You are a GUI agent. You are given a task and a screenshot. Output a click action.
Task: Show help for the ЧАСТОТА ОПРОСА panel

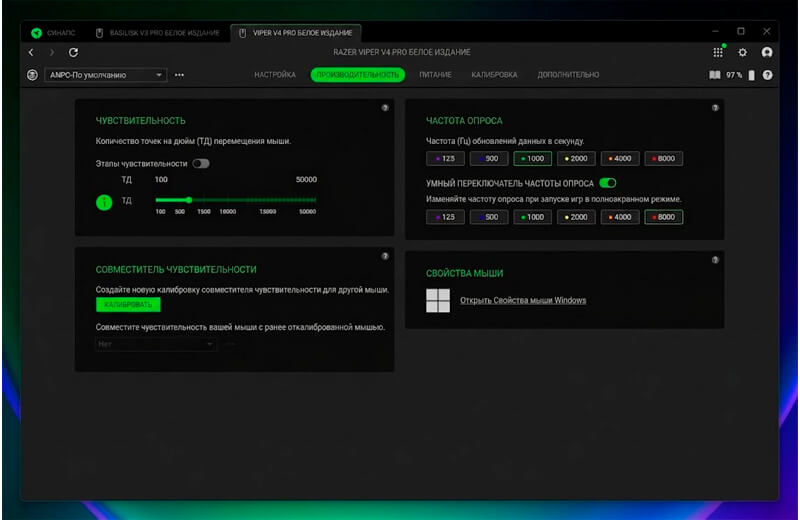(715, 108)
